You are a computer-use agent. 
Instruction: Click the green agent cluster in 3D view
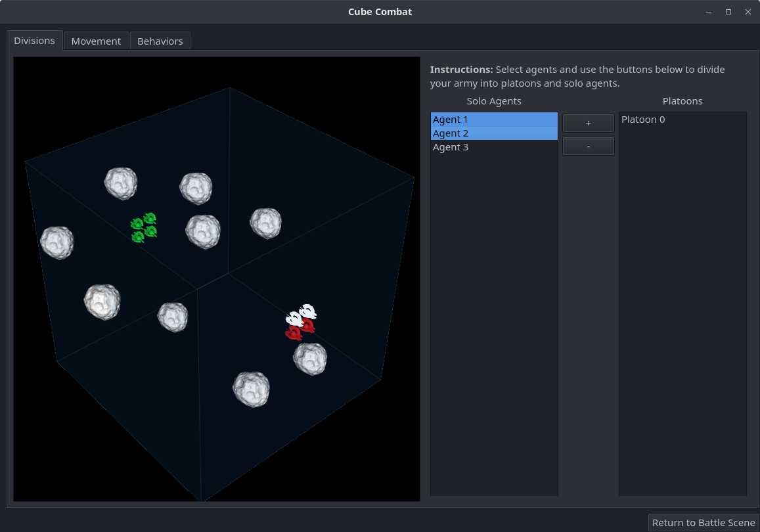(144, 227)
